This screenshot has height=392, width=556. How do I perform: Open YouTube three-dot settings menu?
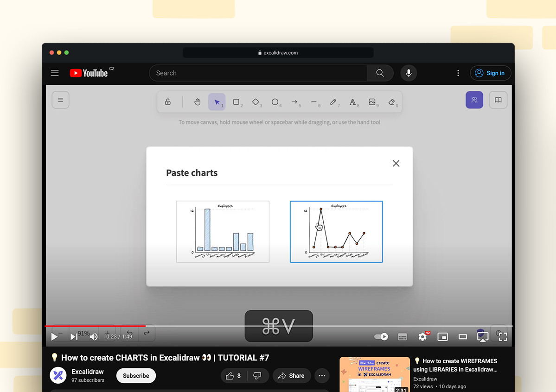point(458,73)
